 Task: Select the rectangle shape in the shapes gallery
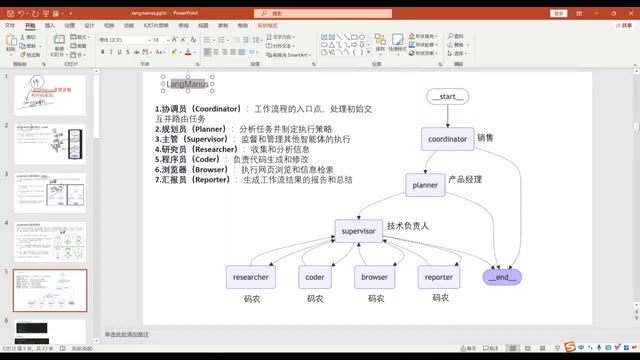tap(354, 37)
